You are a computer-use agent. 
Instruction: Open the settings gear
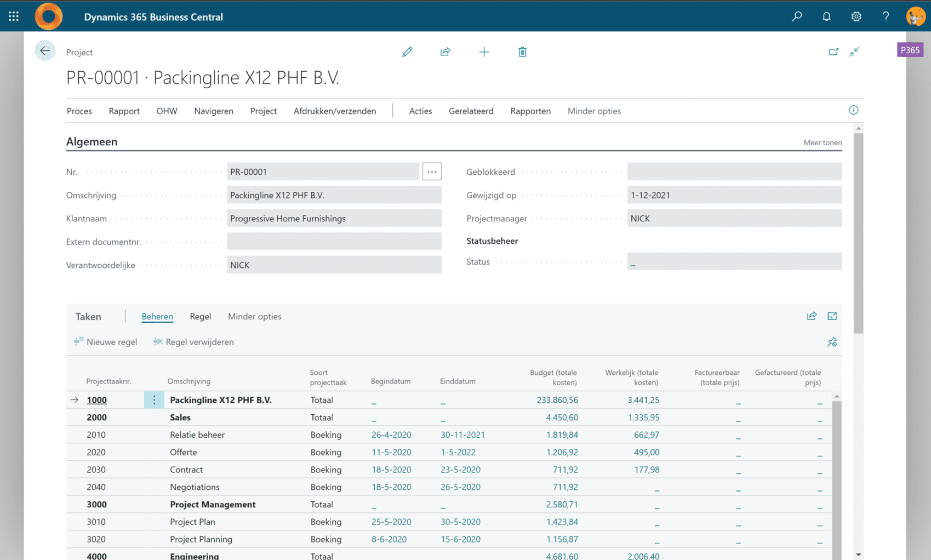point(856,16)
